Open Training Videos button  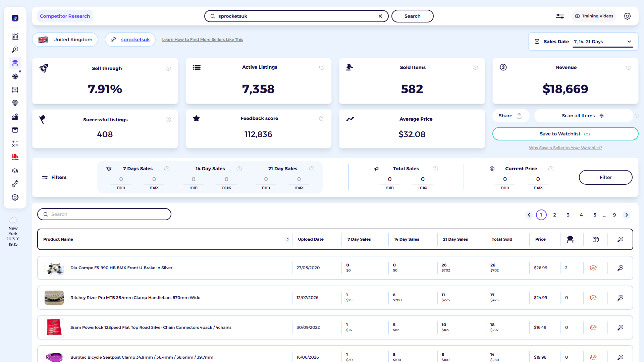click(594, 16)
